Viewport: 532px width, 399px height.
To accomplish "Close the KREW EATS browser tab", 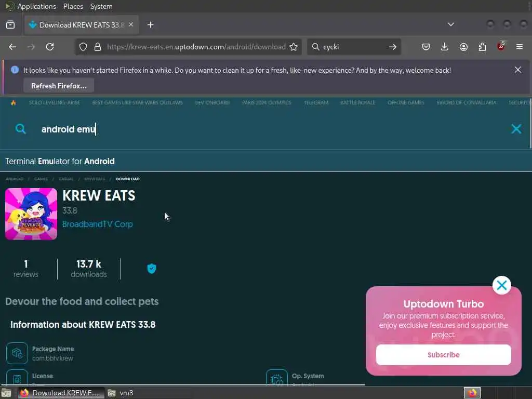I will (x=131, y=25).
